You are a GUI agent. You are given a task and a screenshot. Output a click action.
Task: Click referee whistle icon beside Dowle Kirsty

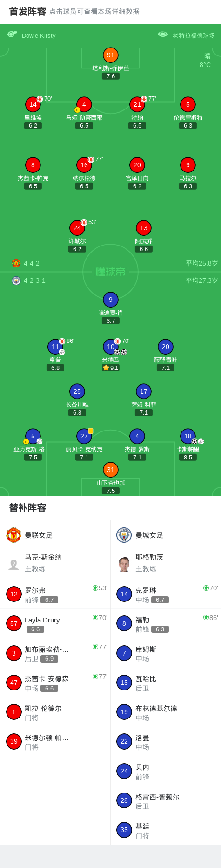tap(12, 34)
